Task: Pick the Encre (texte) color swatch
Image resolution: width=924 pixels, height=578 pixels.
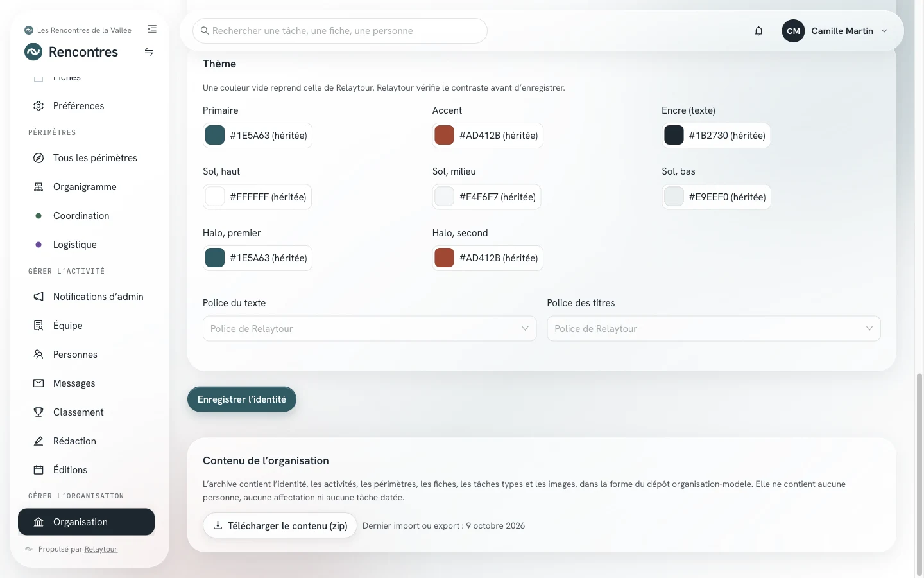Action: pos(674,136)
